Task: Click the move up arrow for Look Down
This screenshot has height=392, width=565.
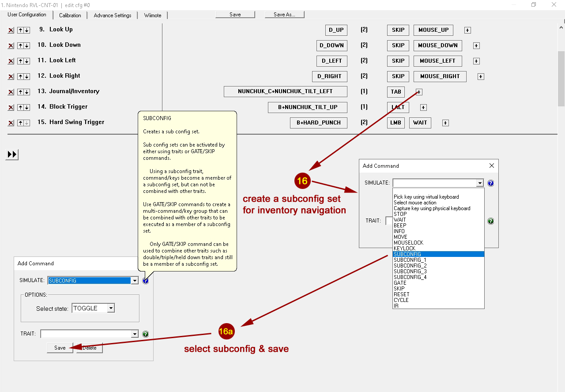Action: (x=20, y=45)
